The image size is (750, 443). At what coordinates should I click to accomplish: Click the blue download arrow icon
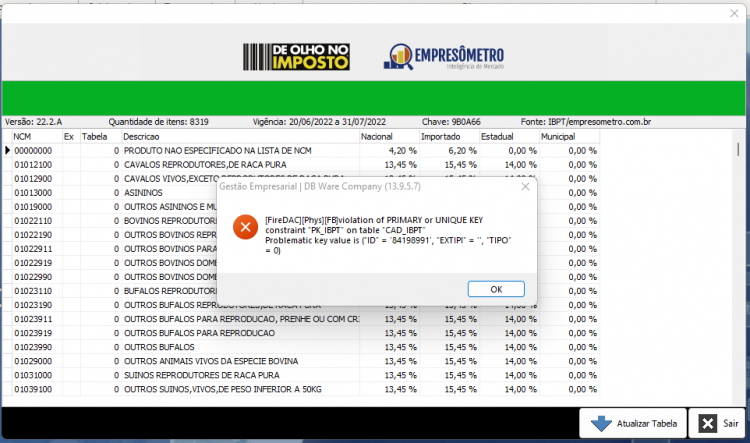[x=601, y=423]
